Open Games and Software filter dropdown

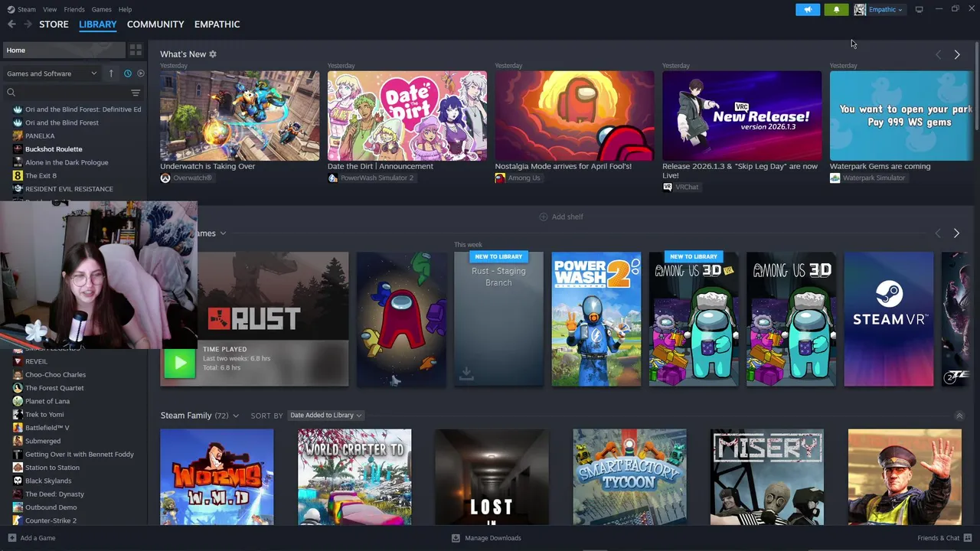[x=51, y=73]
